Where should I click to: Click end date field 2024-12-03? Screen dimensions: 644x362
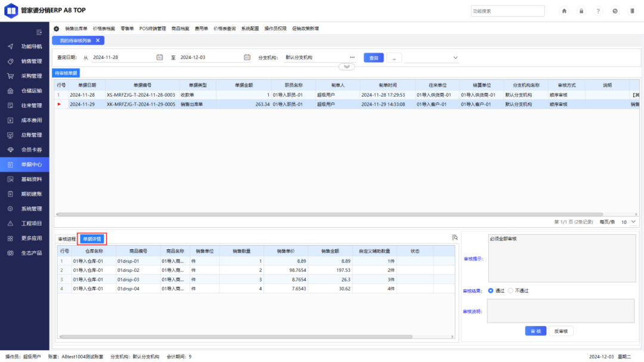pyautogui.click(x=210, y=57)
